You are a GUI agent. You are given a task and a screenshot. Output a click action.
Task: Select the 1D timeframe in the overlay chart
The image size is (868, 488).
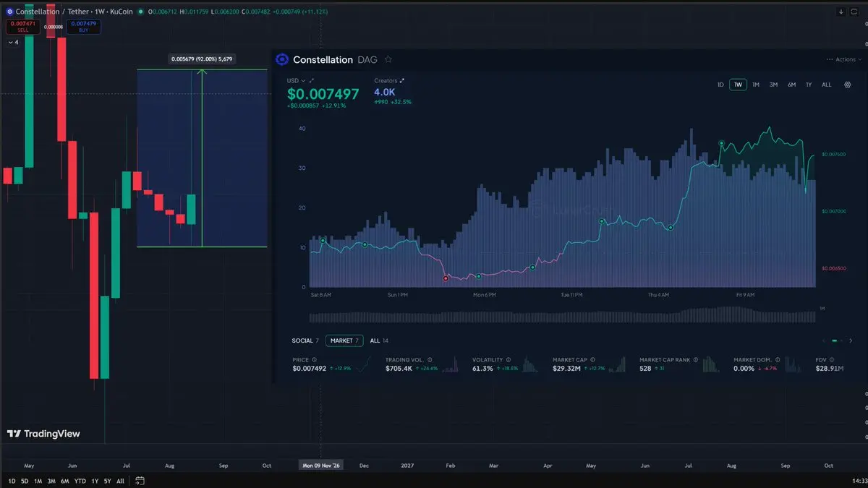pos(720,85)
